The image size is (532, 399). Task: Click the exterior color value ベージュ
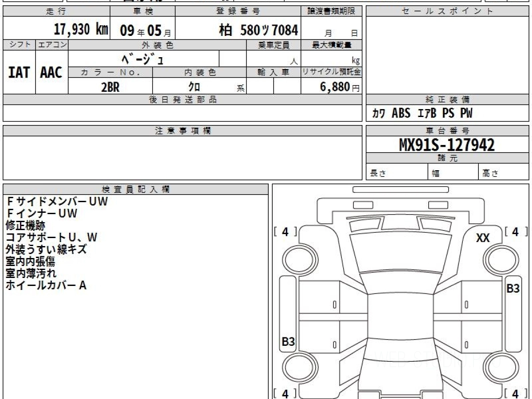(x=144, y=59)
